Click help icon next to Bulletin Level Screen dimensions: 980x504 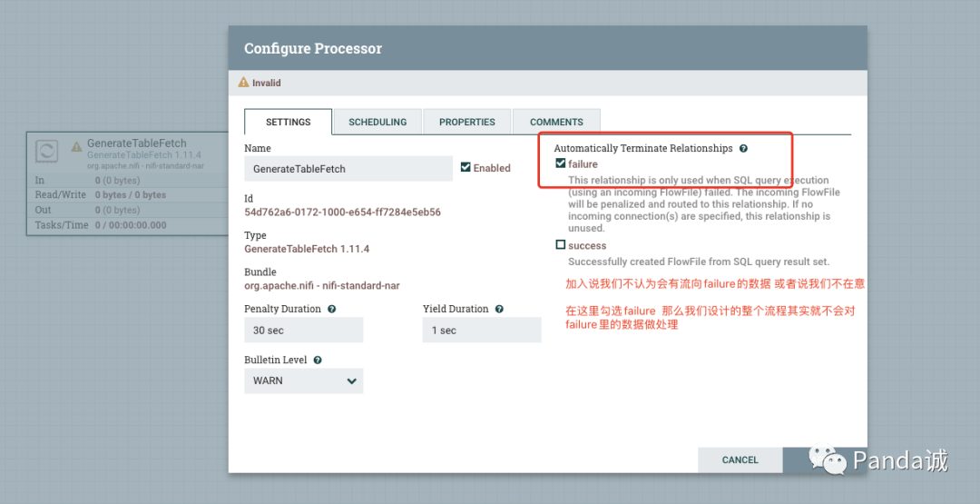tap(318, 361)
